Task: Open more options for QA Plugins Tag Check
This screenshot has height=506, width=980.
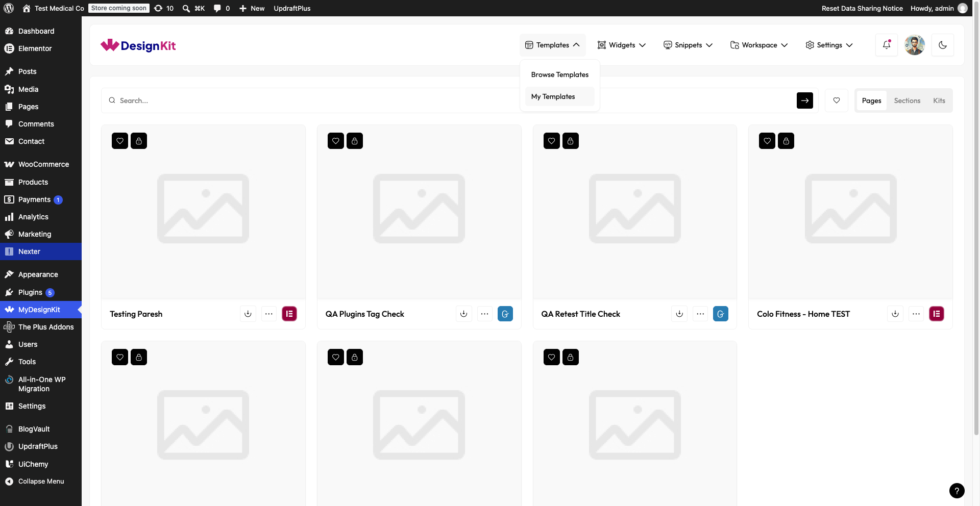Action: [x=485, y=314]
